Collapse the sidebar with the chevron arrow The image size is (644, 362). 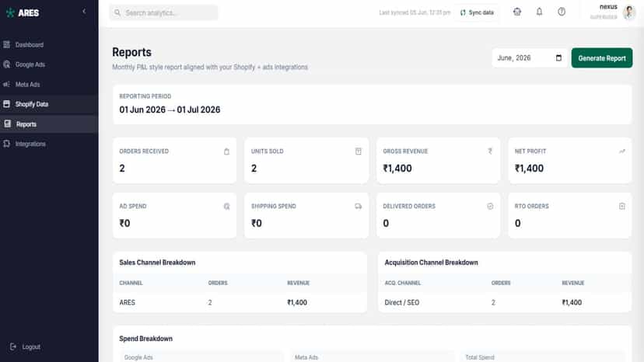pos(84,12)
